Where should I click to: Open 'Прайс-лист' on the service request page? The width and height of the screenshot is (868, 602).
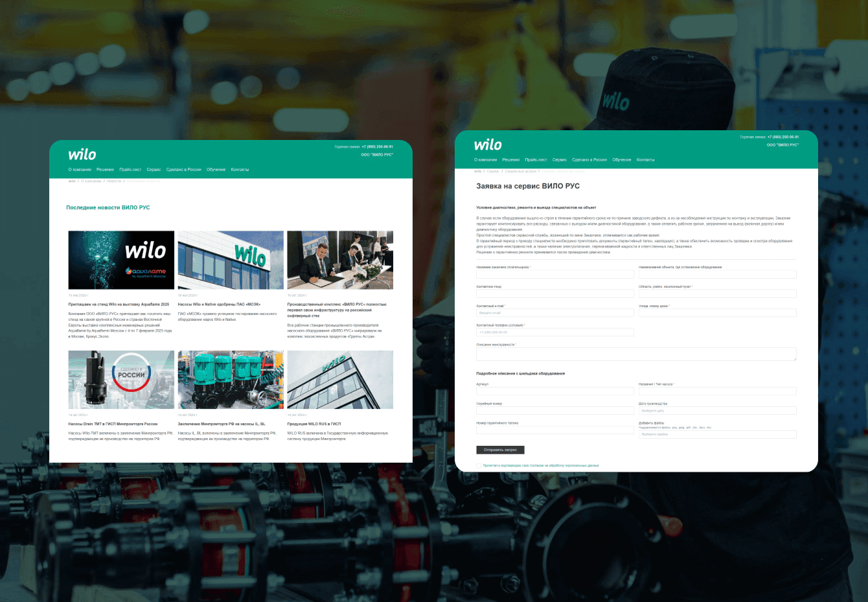pos(536,159)
